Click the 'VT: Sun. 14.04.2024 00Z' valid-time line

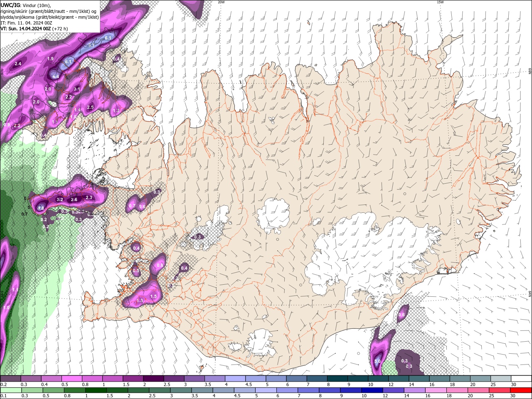click(25, 29)
